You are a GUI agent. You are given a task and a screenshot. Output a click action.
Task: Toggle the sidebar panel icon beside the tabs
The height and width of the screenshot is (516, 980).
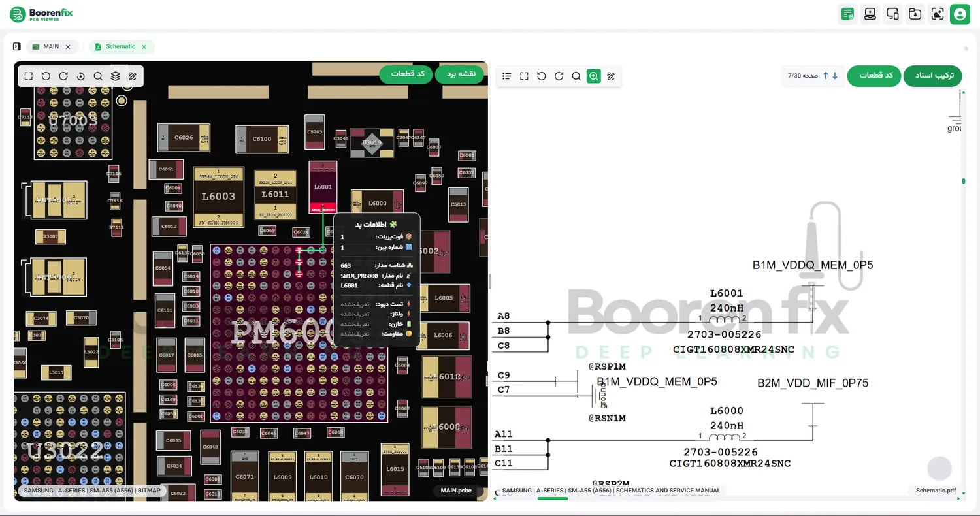(x=16, y=47)
